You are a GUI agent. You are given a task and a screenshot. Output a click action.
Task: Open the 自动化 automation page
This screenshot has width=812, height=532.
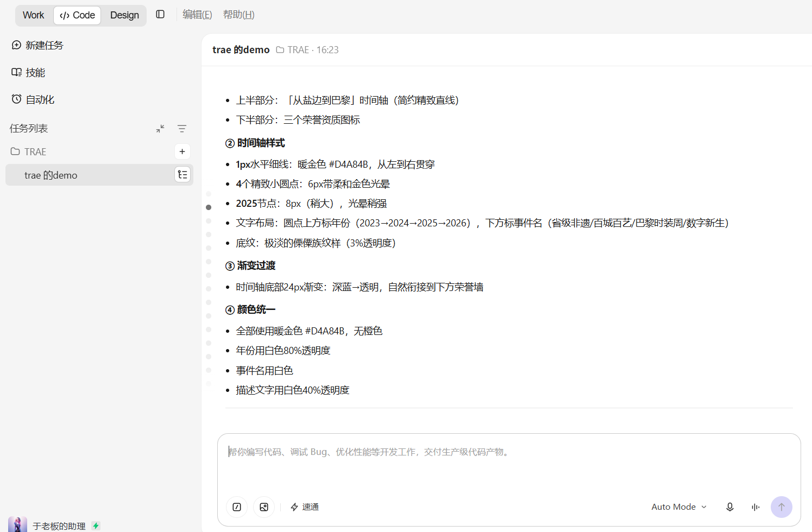[x=33, y=99]
